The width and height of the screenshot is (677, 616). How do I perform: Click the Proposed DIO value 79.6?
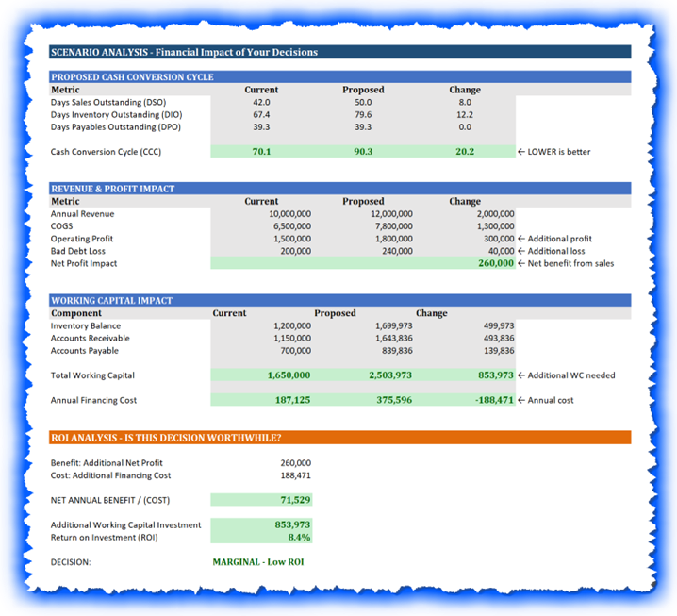coord(363,114)
